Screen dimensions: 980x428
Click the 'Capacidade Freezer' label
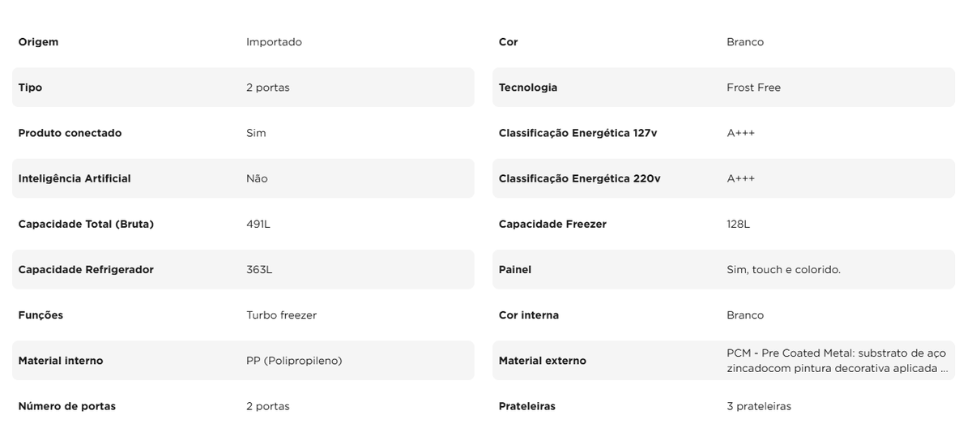coord(552,225)
